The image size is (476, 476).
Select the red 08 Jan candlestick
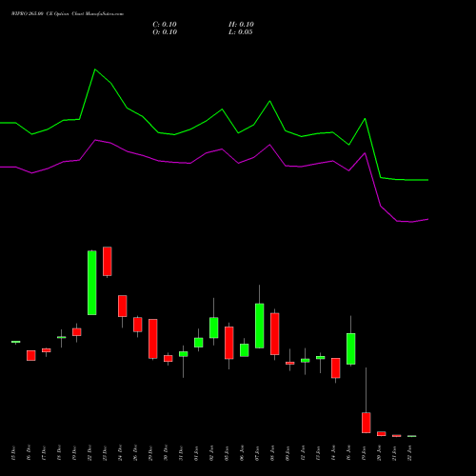point(275,334)
